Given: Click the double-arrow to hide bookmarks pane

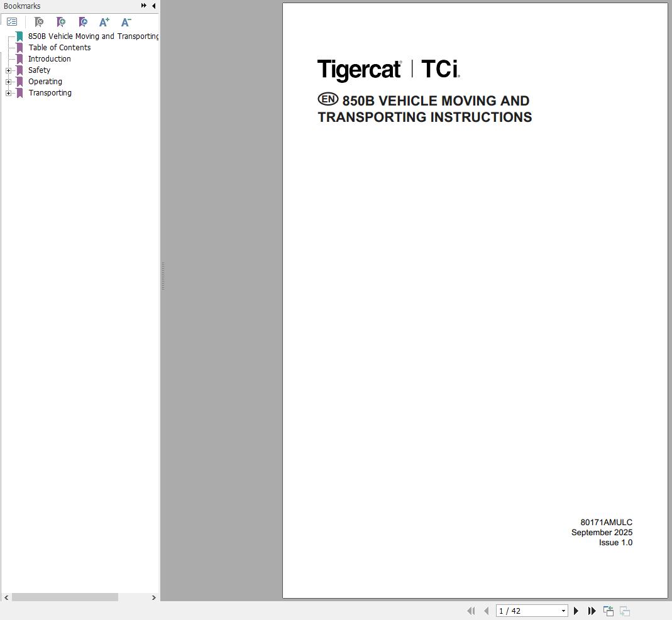Looking at the screenshot, I should pyautogui.click(x=144, y=6).
